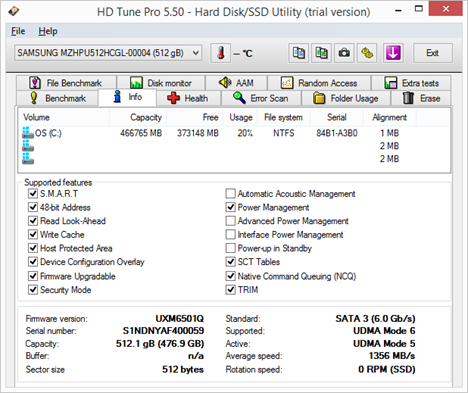Click the Volume column header
The width and height of the screenshot is (468, 393).
coord(64,117)
